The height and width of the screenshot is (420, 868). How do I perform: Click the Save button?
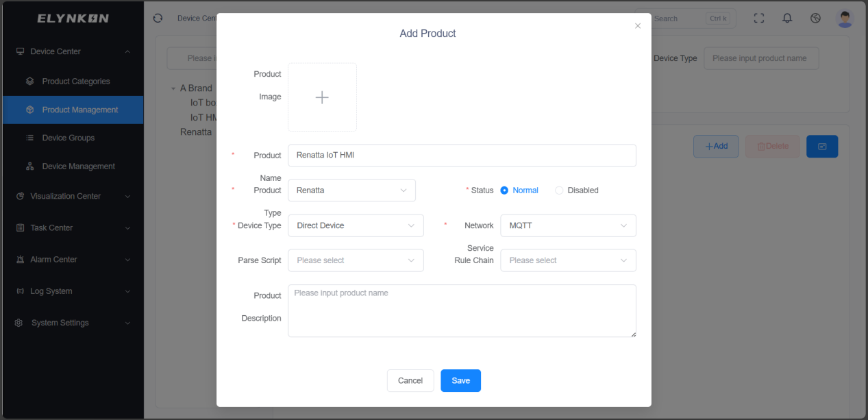point(460,381)
